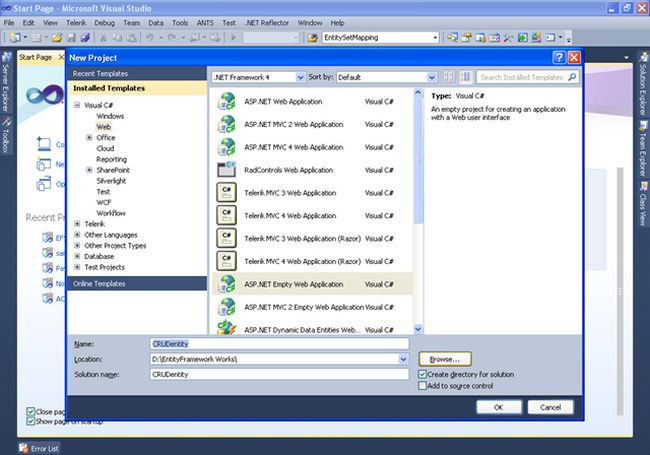Click the template list scrollbar thumb
650x455 pixels.
[418, 160]
